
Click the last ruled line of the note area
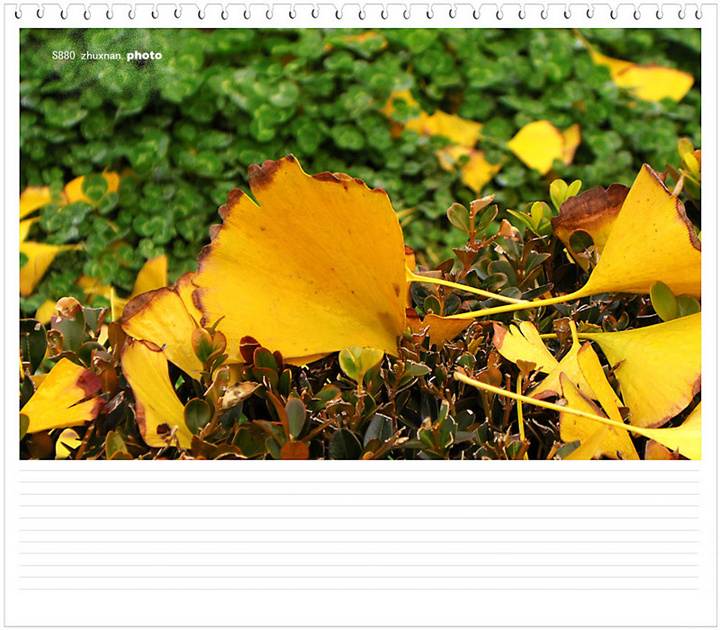[360, 589]
